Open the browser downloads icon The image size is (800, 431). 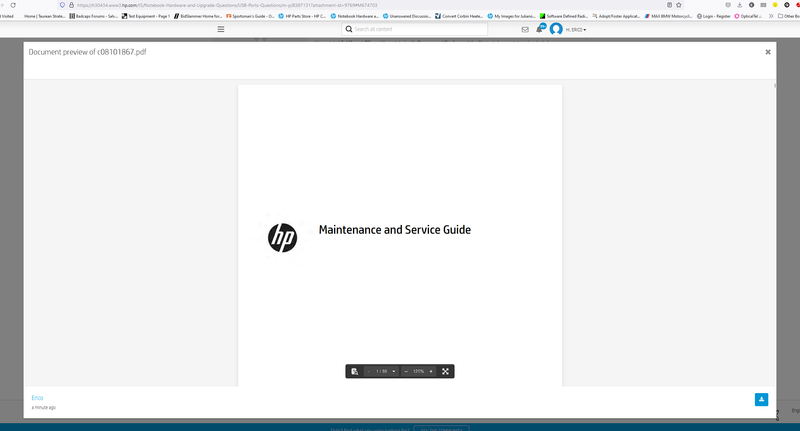coord(739,5)
